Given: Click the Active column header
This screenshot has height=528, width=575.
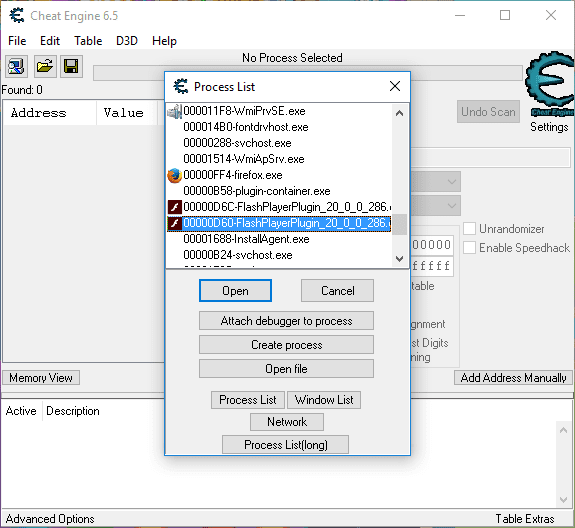Looking at the screenshot, I should 21,411.
